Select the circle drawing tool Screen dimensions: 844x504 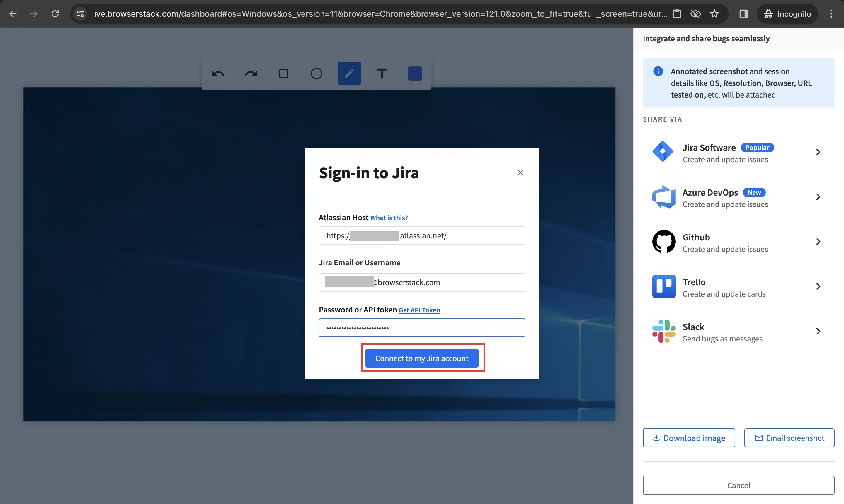coord(316,74)
